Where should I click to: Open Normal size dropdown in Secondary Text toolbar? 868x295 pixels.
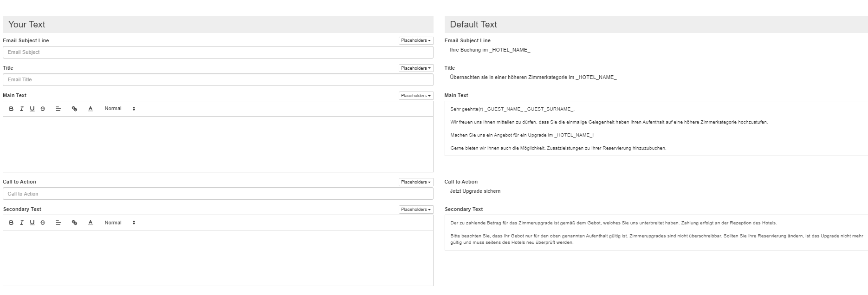click(120, 223)
